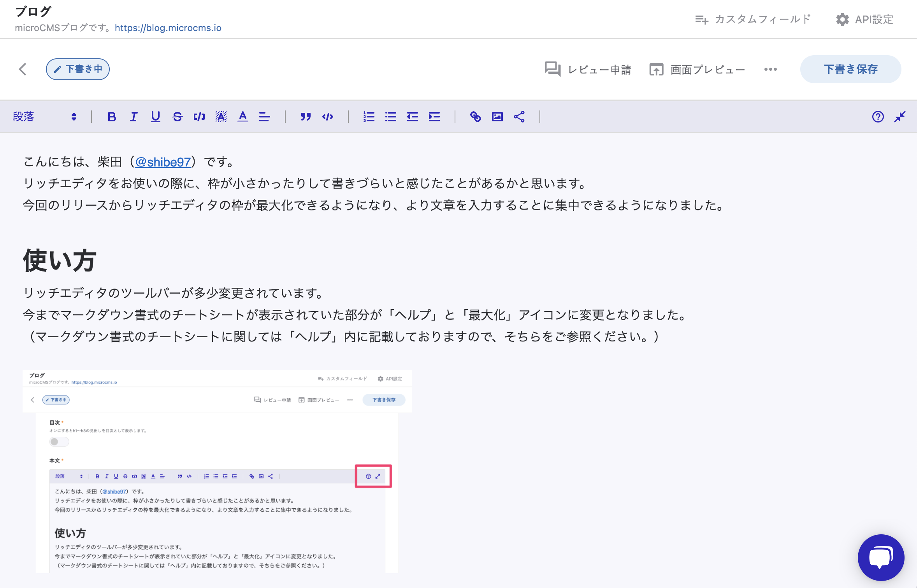Place cursor in line starting リッチエディタをお使いの際に
Viewport: 917px width, 588px height.
[x=305, y=184]
